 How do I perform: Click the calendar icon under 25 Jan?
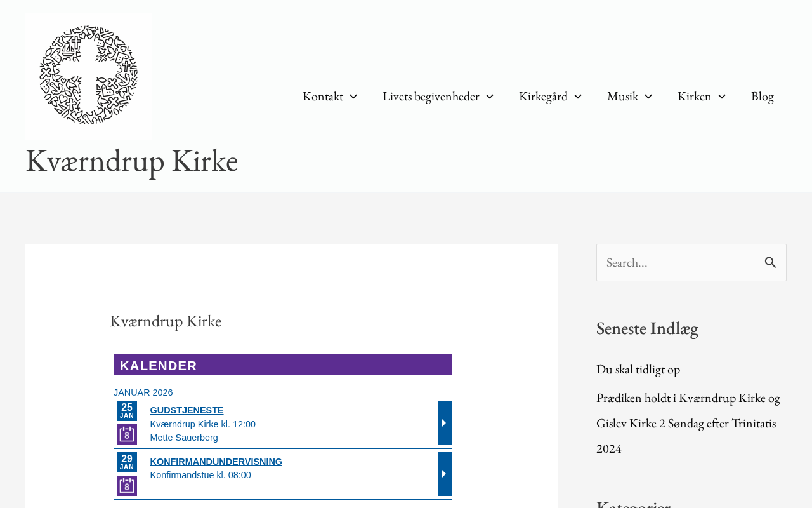pyautogui.click(x=127, y=434)
